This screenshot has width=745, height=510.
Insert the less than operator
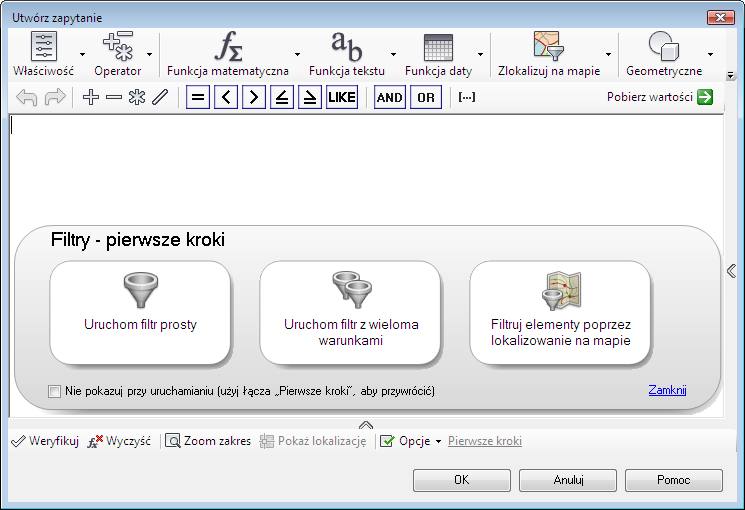point(226,97)
